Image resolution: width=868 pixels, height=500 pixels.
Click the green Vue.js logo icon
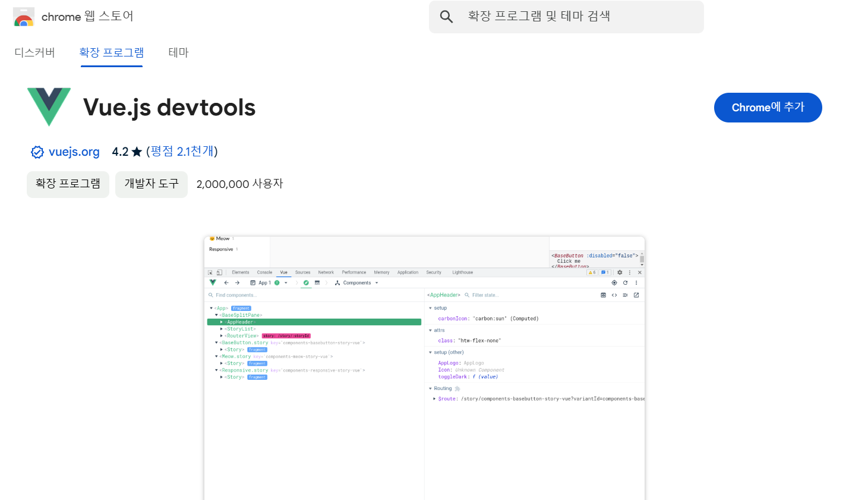(x=49, y=107)
